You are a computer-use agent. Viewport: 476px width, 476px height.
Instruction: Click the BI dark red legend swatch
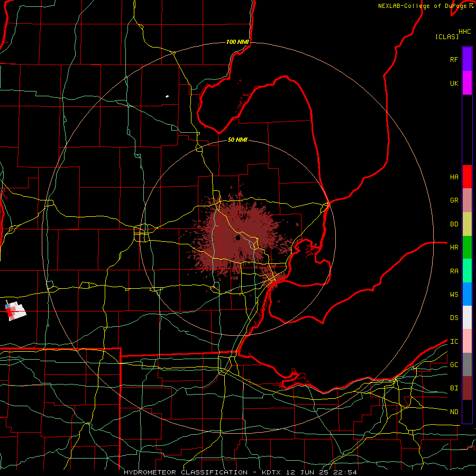tap(467, 388)
